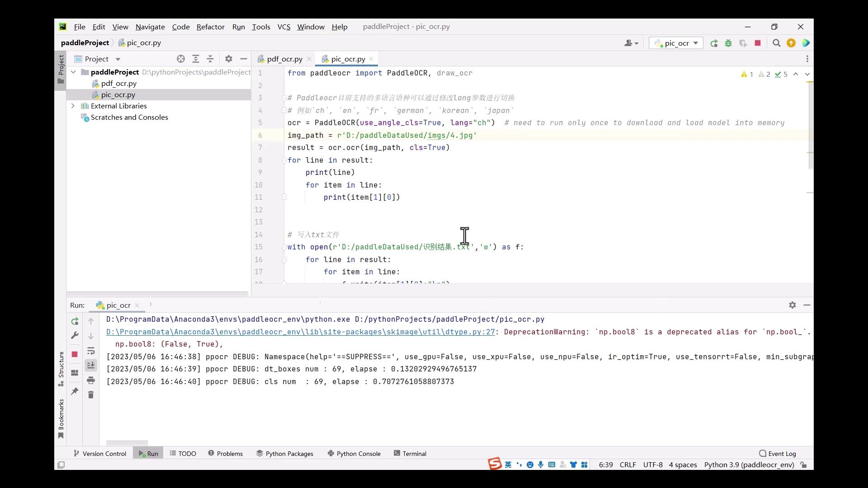
Task: Hide the Project tool window
Action: [244, 59]
